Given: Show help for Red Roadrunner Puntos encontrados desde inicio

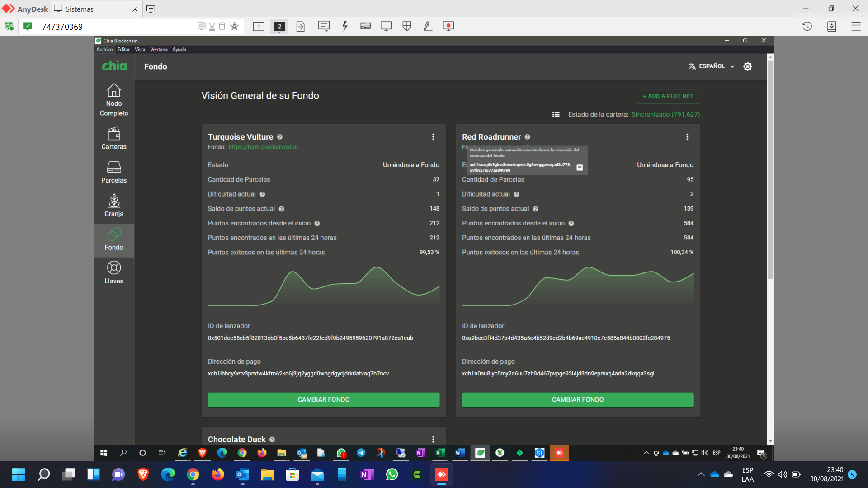Looking at the screenshot, I should point(571,223).
